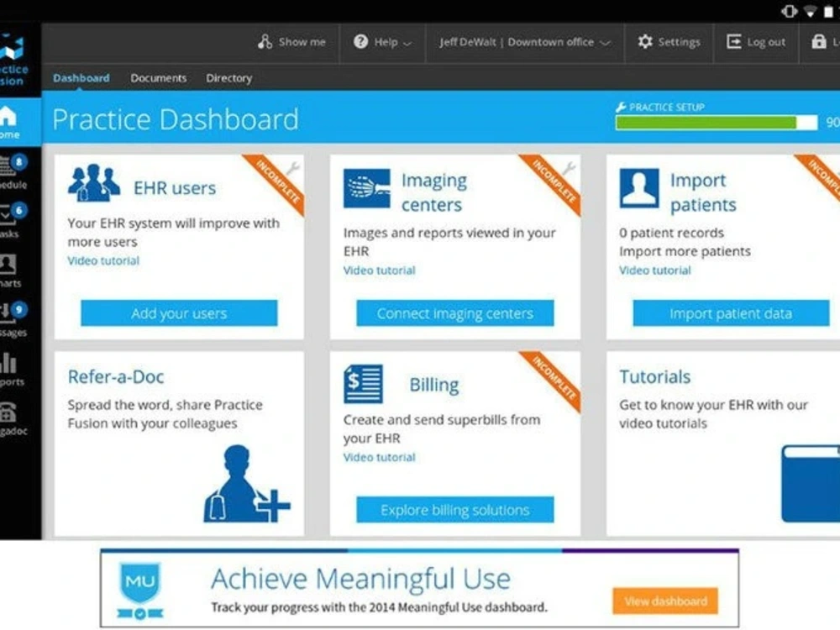Click the EHR users people icon
This screenshot has width=840, height=630.
point(94,182)
